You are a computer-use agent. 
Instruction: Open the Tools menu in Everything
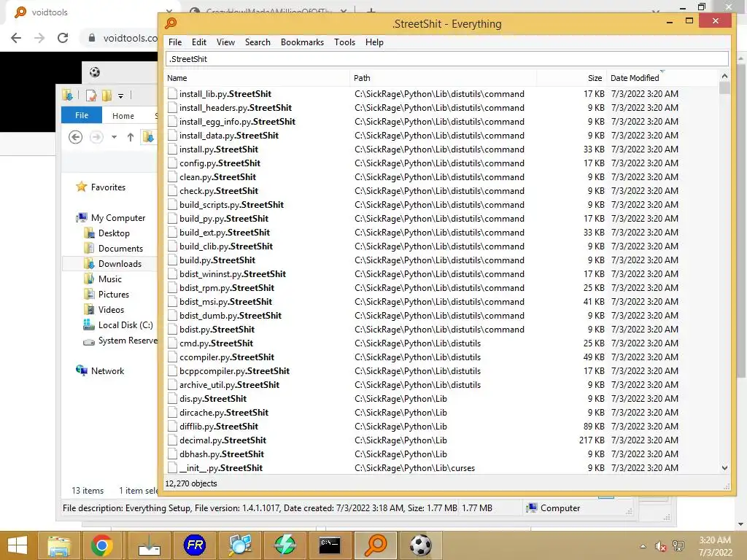click(x=344, y=42)
